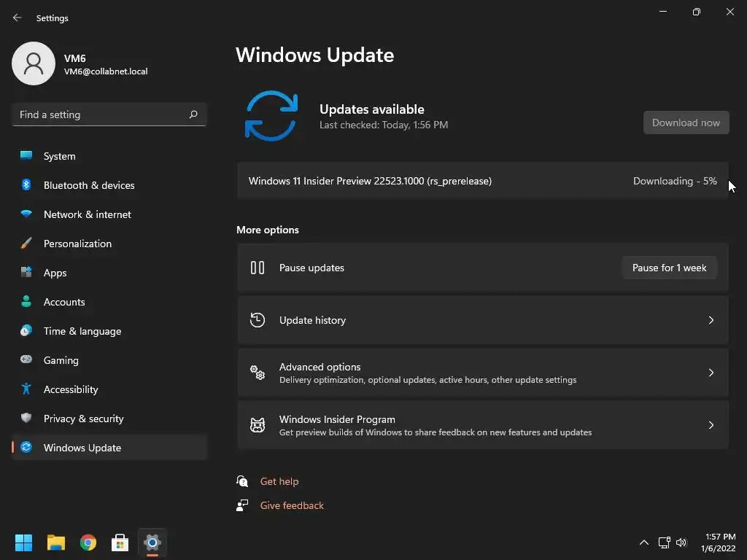
Task: Click the VM6@collabnet.local account email
Action: point(106,71)
